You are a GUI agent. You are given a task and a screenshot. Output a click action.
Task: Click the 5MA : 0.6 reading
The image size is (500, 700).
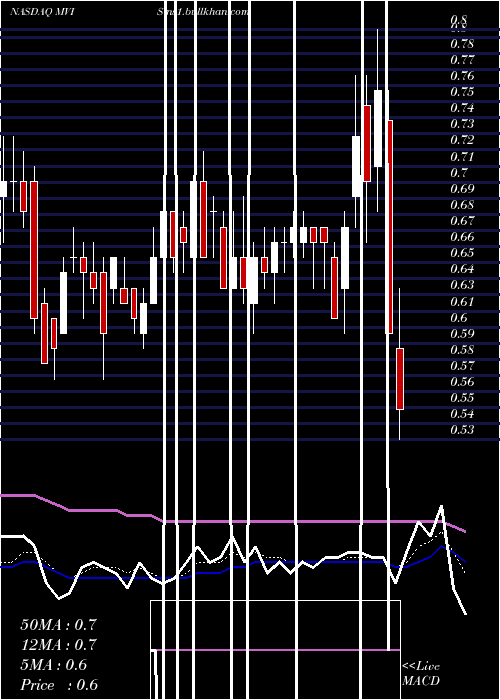[x=54, y=665]
